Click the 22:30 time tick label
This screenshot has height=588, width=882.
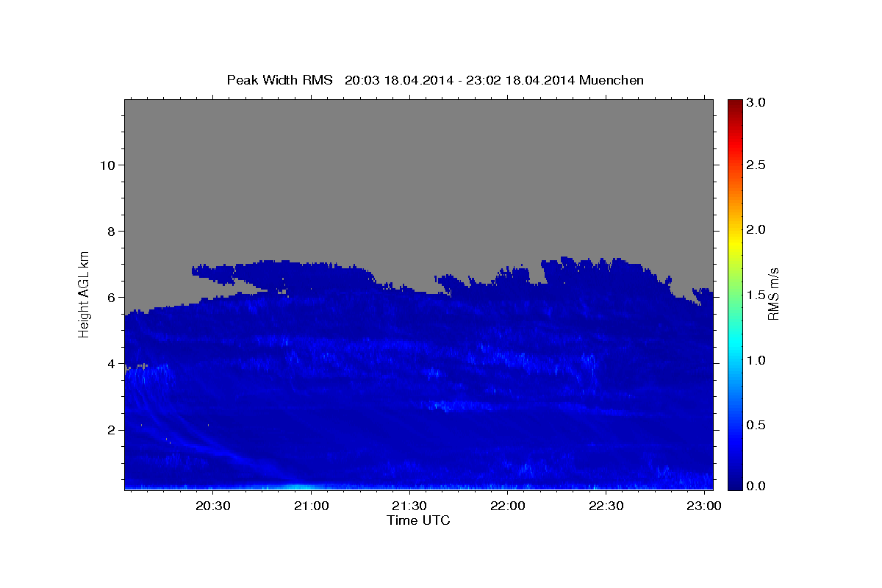click(606, 506)
